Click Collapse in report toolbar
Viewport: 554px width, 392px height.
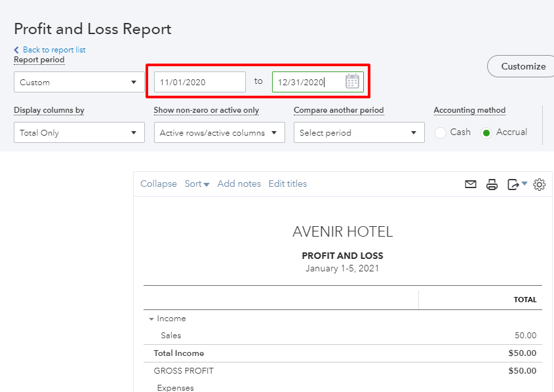tap(159, 184)
